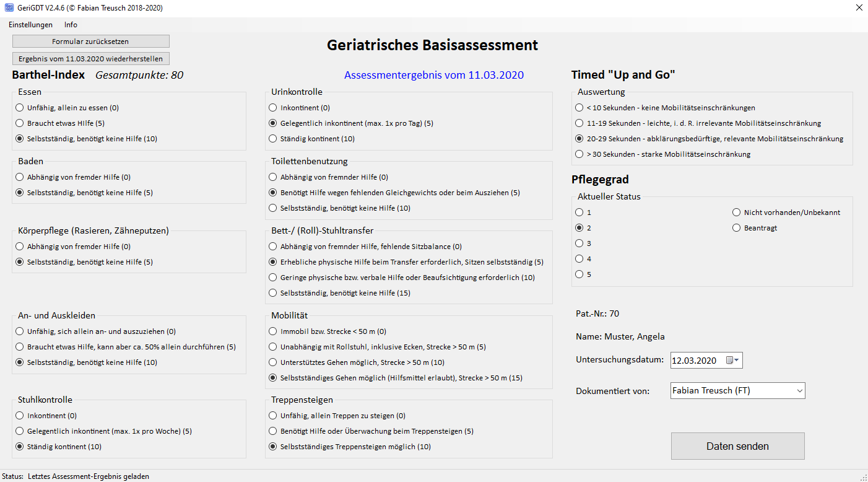Choose 'Beantragt' Pflegegrad status
The image size is (868, 482).
point(736,228)
